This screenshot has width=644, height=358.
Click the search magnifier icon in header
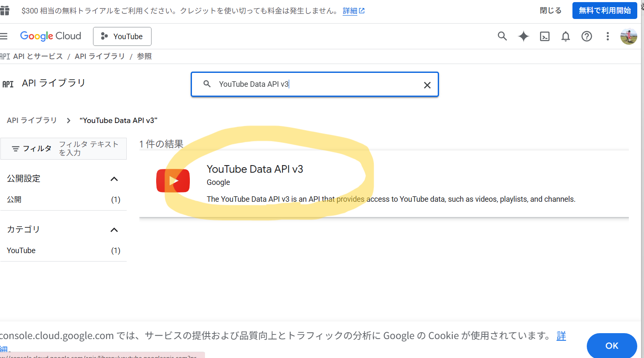tap(502, 36)
